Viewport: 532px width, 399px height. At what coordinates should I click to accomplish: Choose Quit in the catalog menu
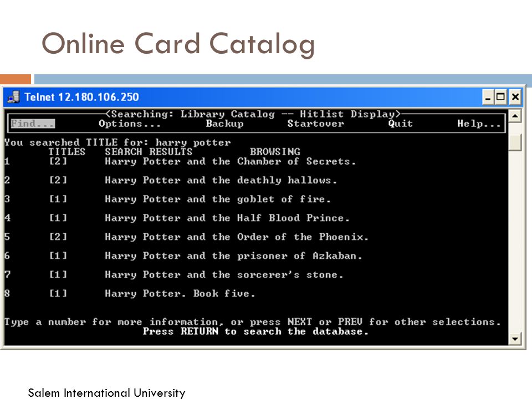tap(400, 124)
